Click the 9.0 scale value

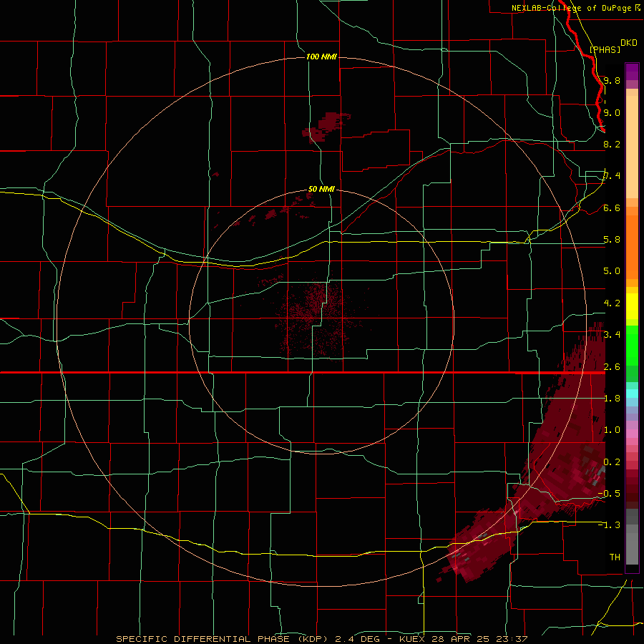(x=612, y=112)
